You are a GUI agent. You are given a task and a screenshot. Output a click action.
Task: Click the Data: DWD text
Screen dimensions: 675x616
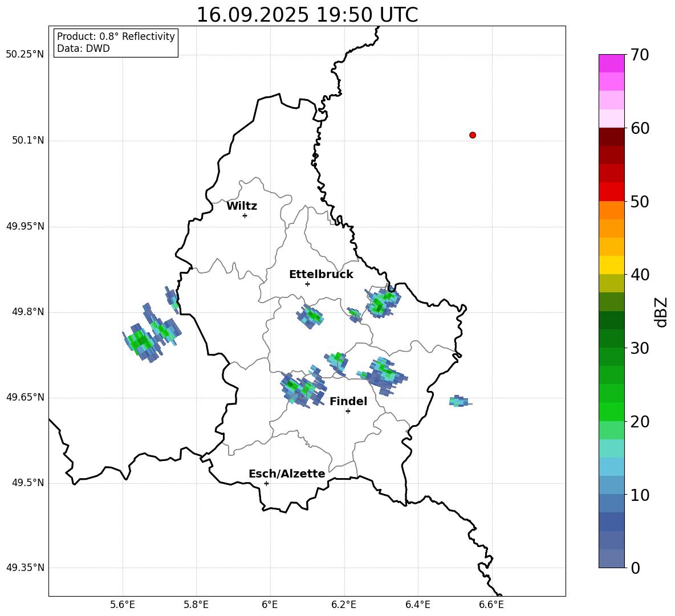pos(83,48)
